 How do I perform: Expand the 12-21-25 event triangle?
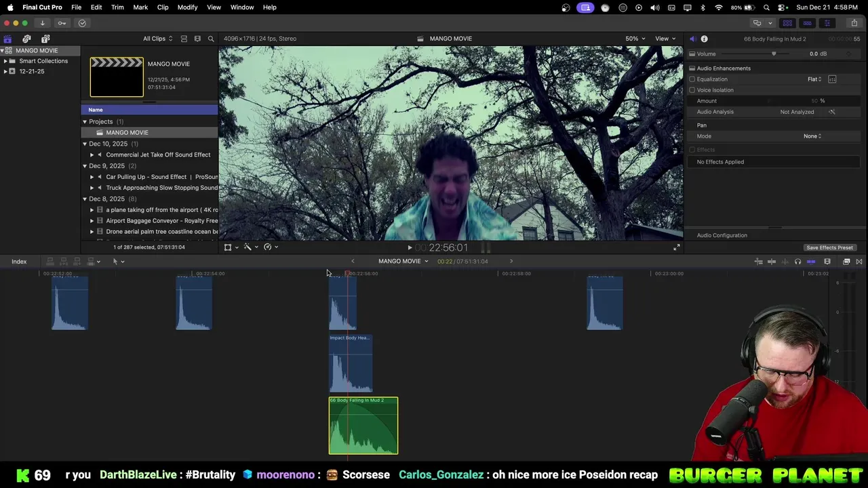point(5,71)
